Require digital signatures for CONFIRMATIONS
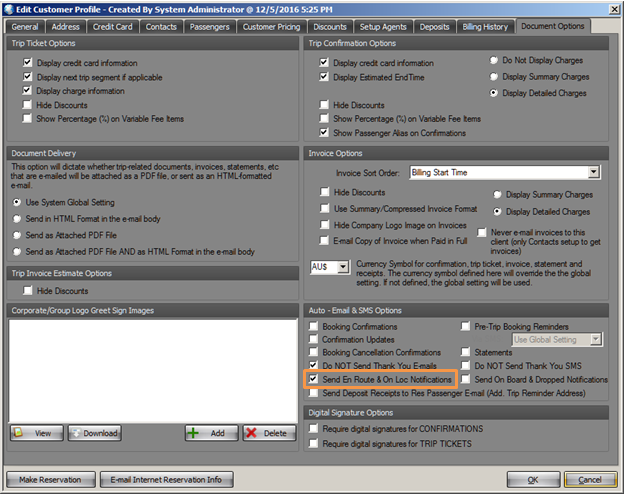The image size is (624, 495). (x=314, y=429)
